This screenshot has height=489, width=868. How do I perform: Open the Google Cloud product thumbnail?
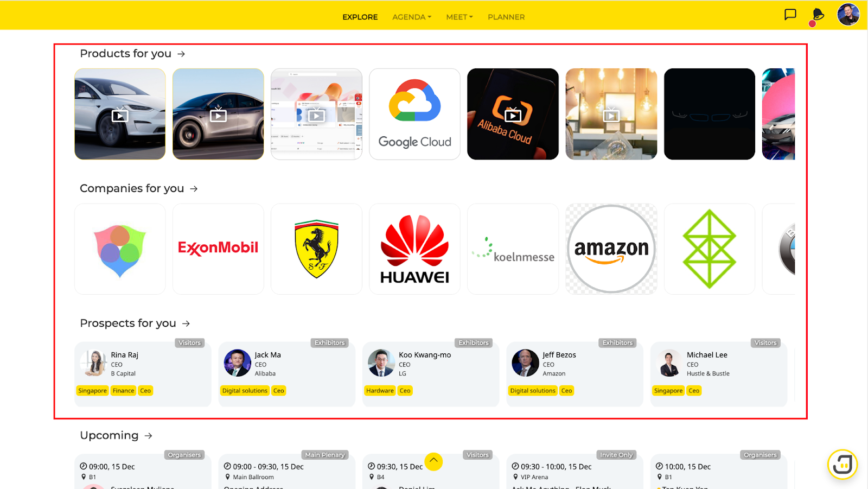click(415, 114)
